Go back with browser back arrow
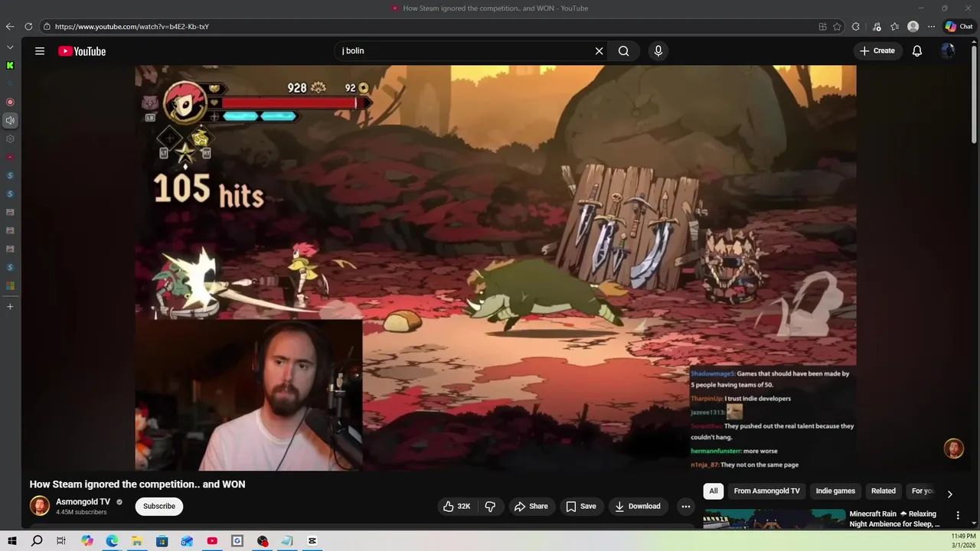Viewport: 980px width, 551px height. pos(10,27)
